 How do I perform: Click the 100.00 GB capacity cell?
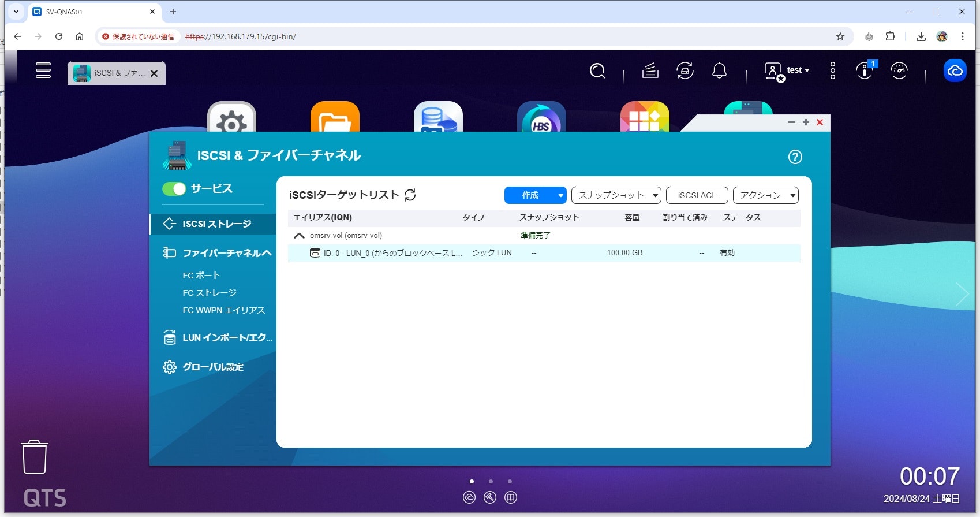click(x=624, y=253)
